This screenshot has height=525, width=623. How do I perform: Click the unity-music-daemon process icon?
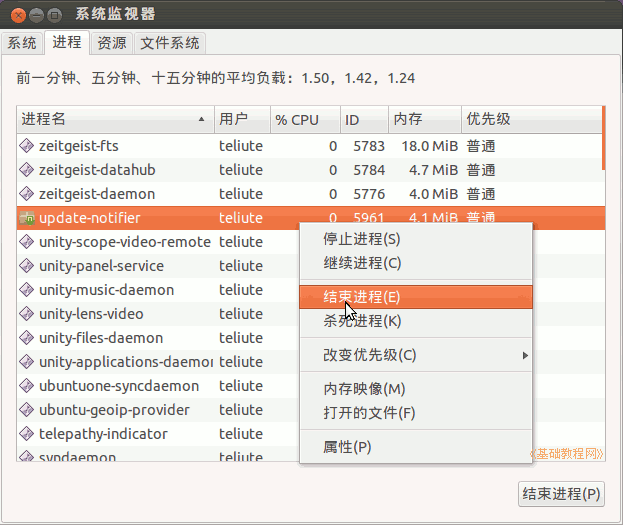coord(27,290)
